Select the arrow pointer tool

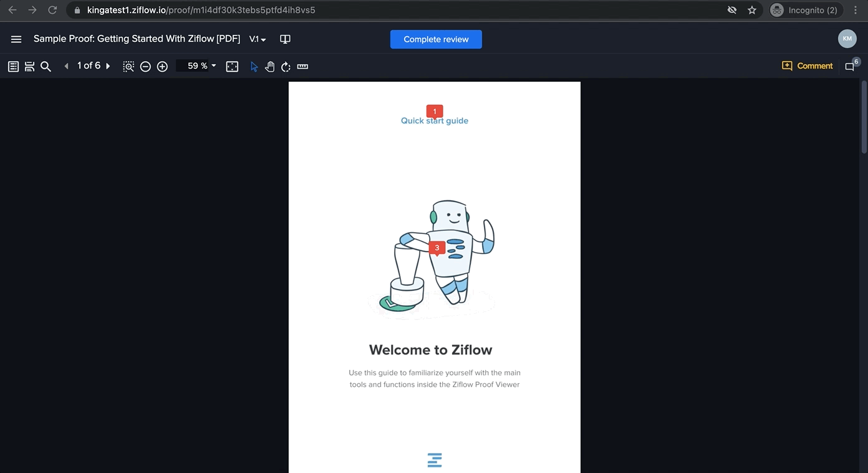coord(254,66)
